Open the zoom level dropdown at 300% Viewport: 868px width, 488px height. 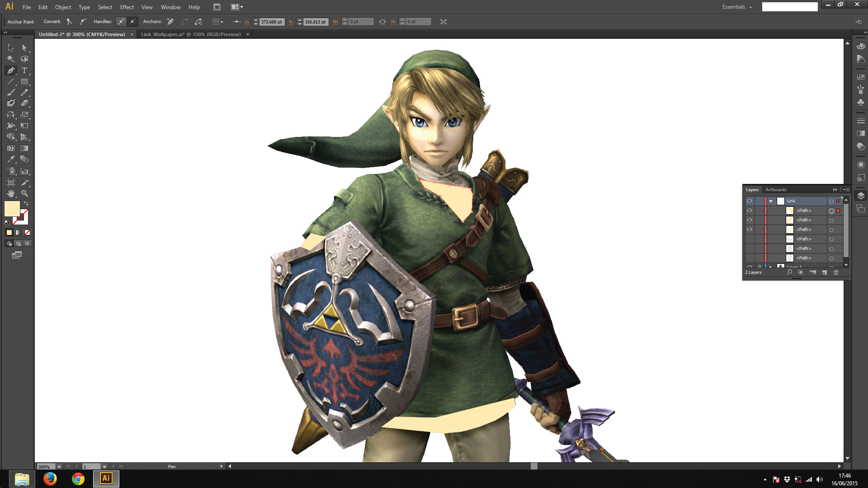[x=59, y=467]
